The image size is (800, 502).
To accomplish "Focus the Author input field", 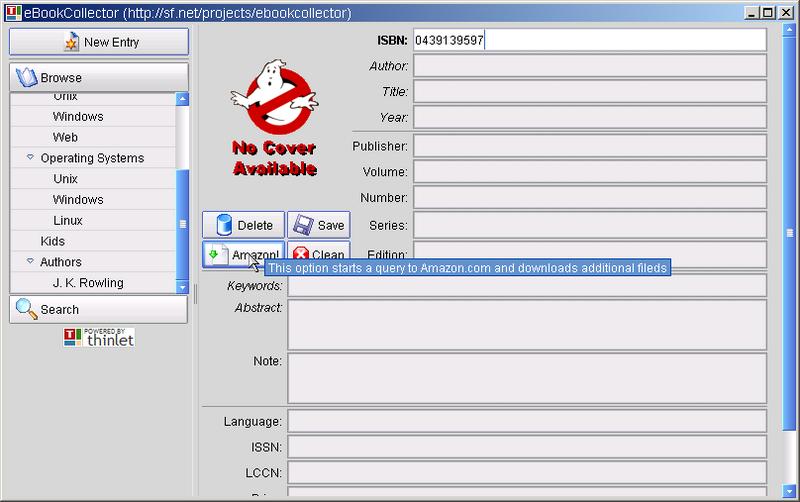I will pyautogui.click(x=590, y=66).
